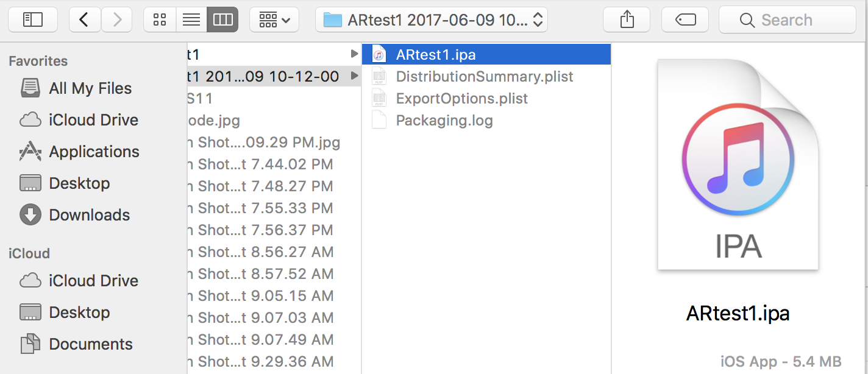Image resolution: width=868 pixels, height=374 pixels.
Task: Open Downloads from the sidebar
Action: pyautogui.click(x=89, y=215)
